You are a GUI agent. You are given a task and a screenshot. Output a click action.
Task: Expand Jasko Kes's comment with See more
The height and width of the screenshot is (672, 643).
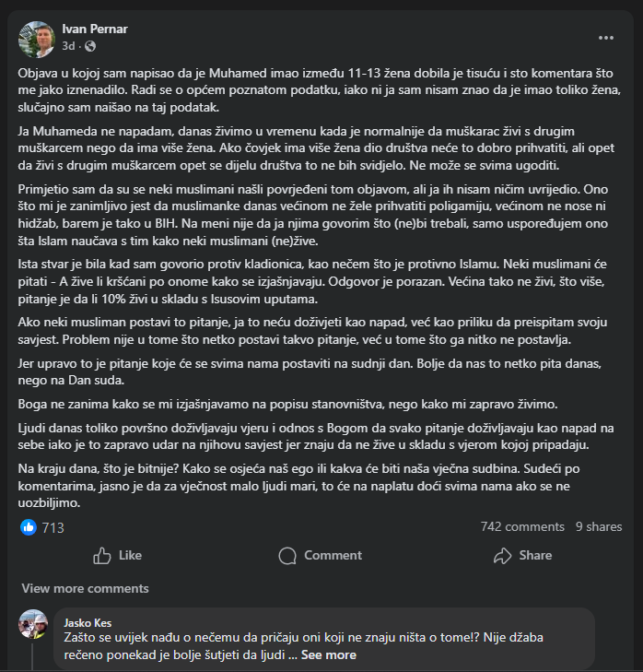tap(328, 654)
